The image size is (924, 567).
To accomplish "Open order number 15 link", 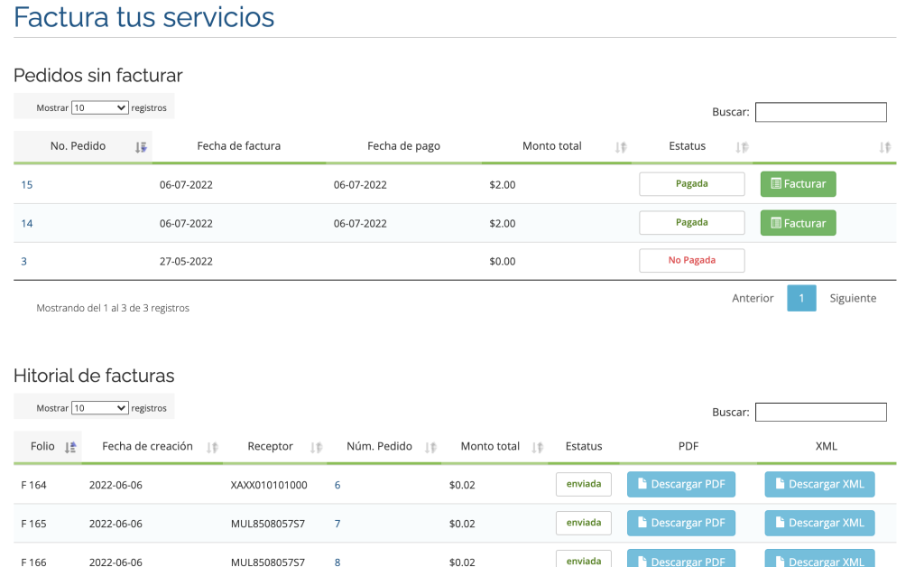I will (x=26, y=184).
